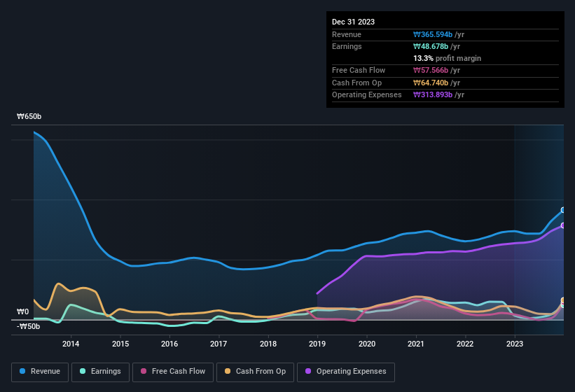Click the 2017 x-axis label
575x392 pixels.
click(x=219, y=344)
